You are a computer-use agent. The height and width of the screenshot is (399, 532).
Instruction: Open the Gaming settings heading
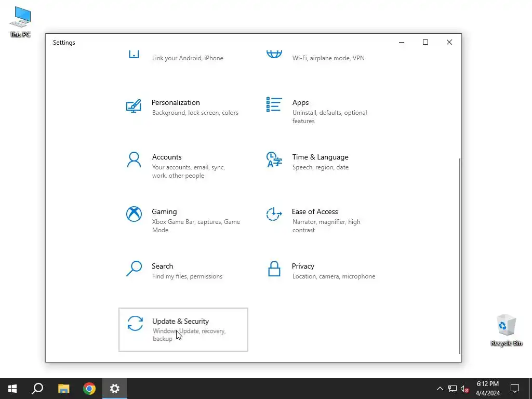point(164,212)
